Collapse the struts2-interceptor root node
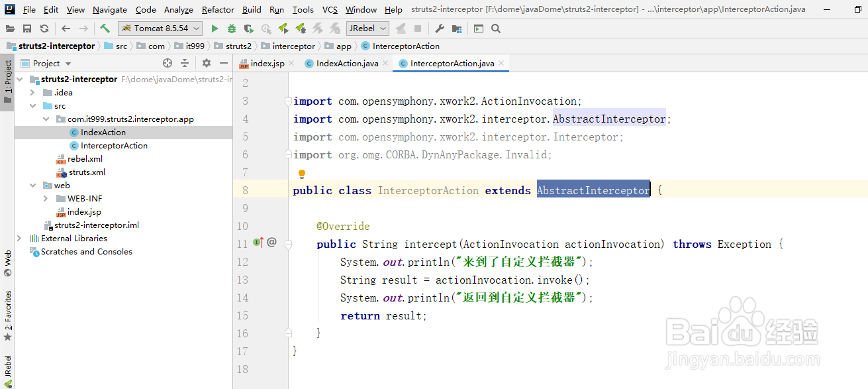 [x=19, y=79]
